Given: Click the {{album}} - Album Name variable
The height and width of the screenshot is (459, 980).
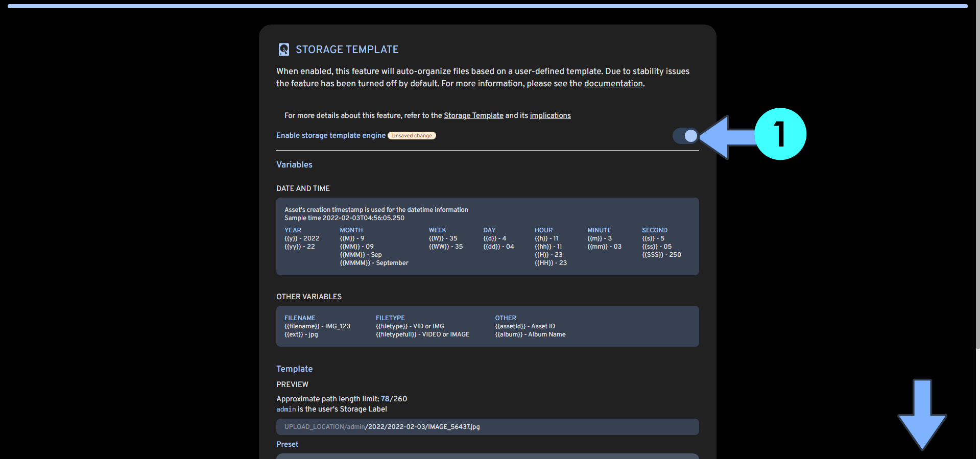Looking at the screenshot, I should tap(530, 334).
